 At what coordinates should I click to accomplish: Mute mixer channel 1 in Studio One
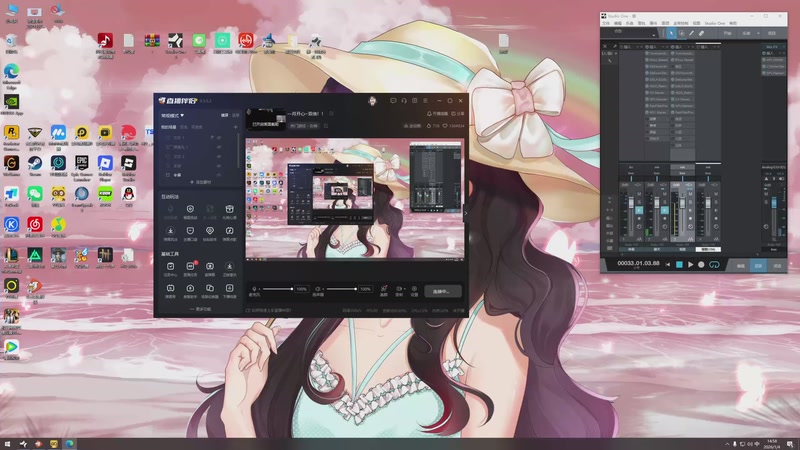coord(639,194)
